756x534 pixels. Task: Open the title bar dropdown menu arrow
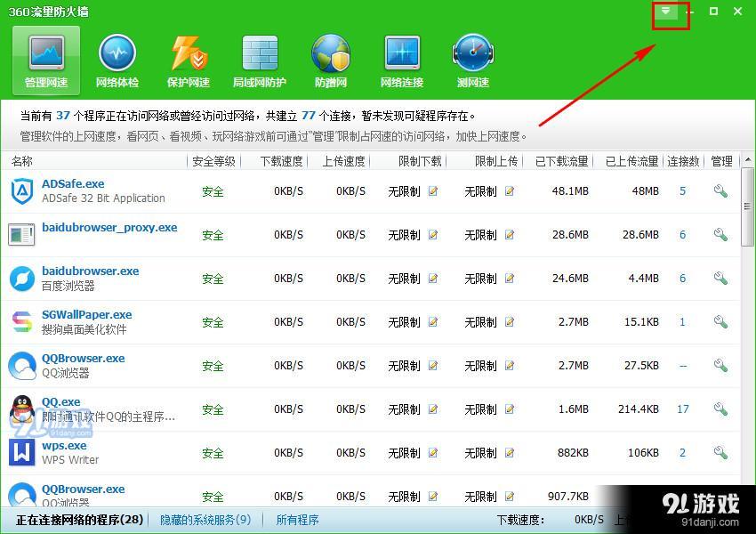665,11
